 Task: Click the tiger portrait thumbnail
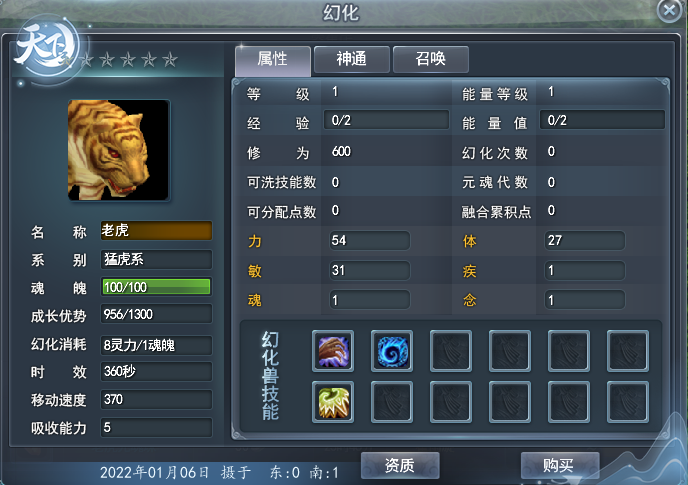(x=118, y=150)
